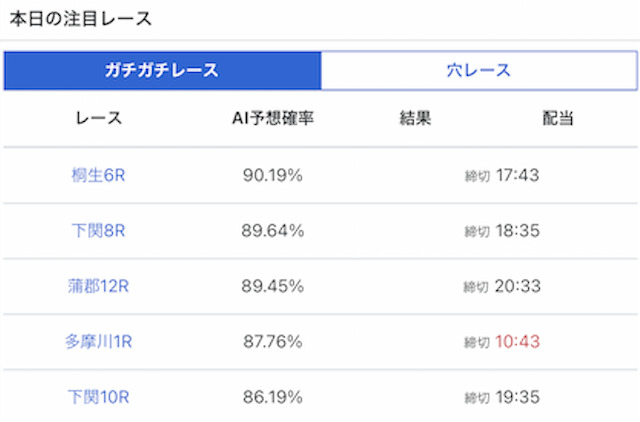
Task: Click the 結果 column header
Action: click(415, 118)
